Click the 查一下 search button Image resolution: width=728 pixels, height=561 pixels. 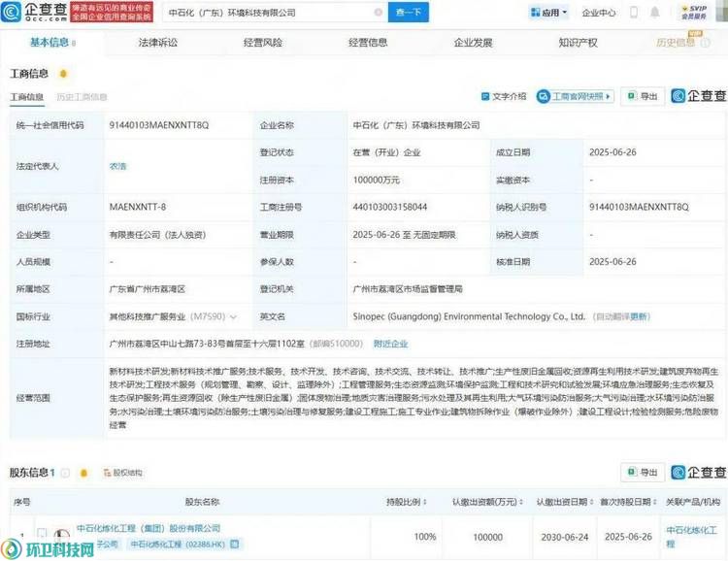point(408,12)
